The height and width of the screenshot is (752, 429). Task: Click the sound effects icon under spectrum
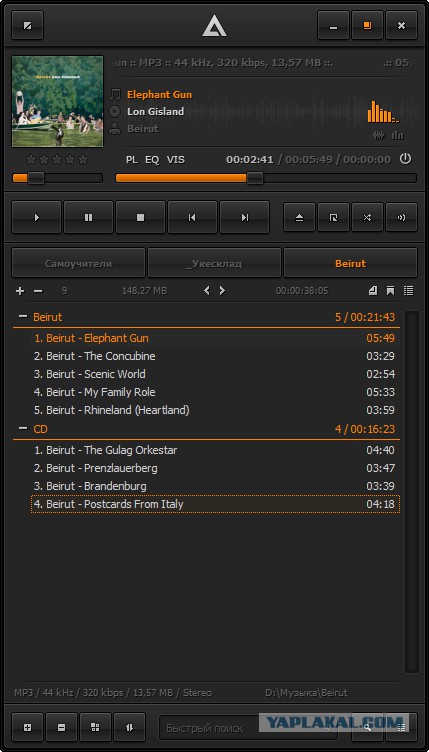[x=379, y=135]
